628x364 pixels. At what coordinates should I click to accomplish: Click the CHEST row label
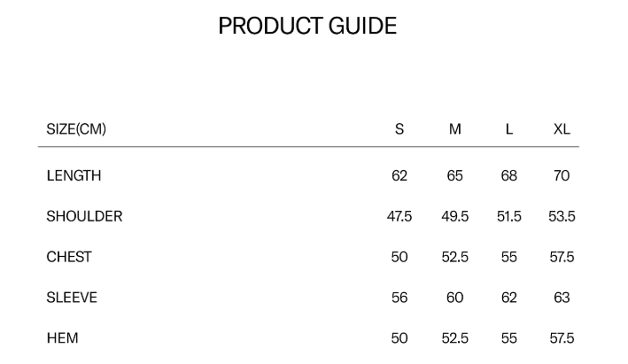(69, 257)
